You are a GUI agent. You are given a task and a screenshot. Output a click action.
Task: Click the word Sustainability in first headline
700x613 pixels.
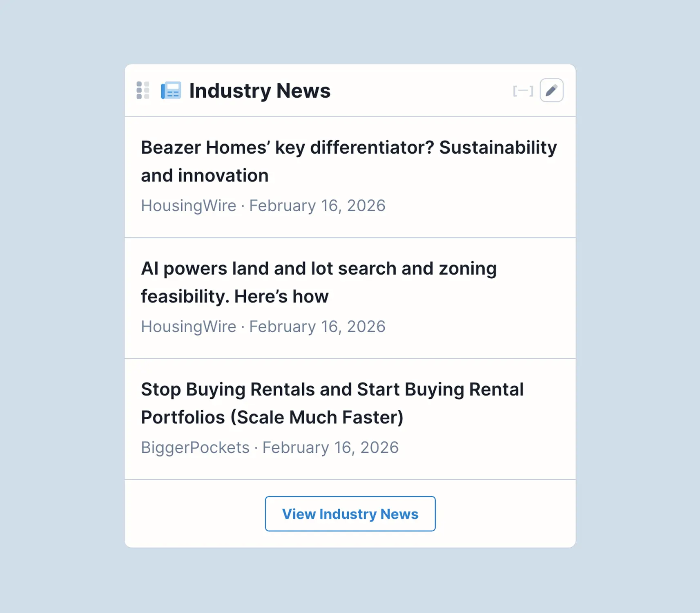click(497, 148)
